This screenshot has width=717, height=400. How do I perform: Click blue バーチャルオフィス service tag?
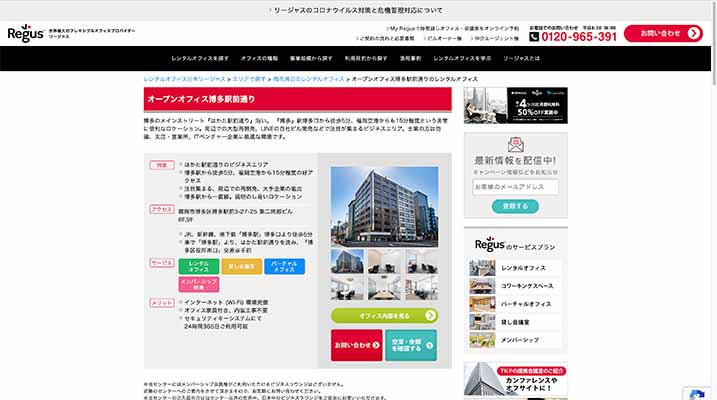284,267
